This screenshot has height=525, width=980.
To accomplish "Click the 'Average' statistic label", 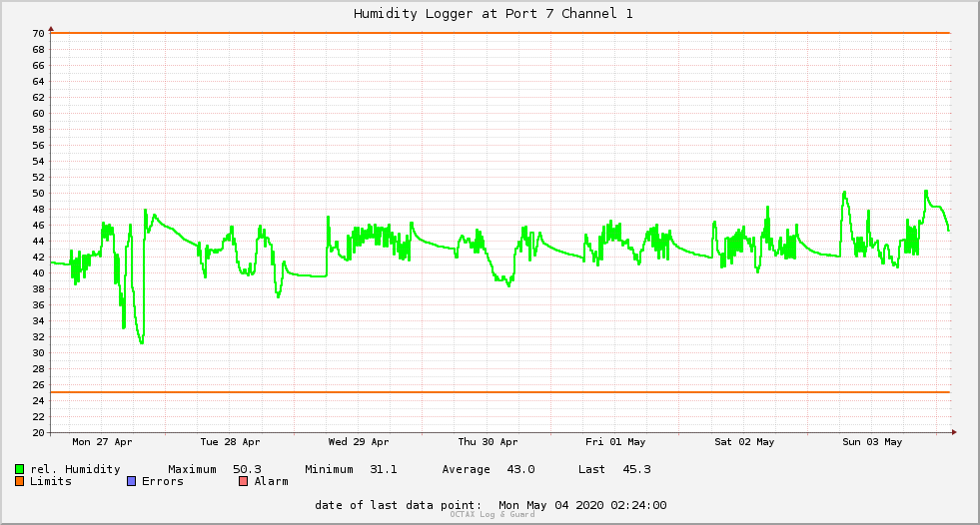I will pyautogui.click(x=466, y=469).
